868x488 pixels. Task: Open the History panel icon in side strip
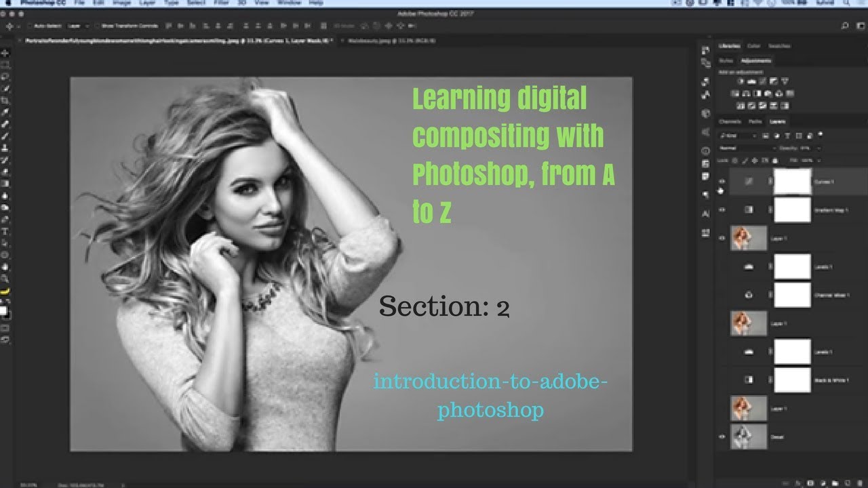pos(706,51)
